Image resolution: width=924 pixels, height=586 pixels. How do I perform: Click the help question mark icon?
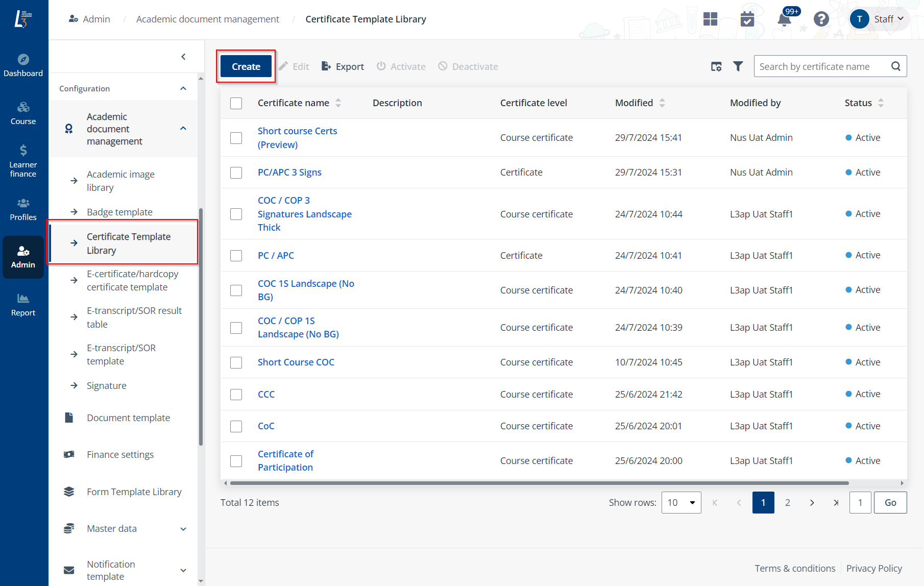click(821, 19)
